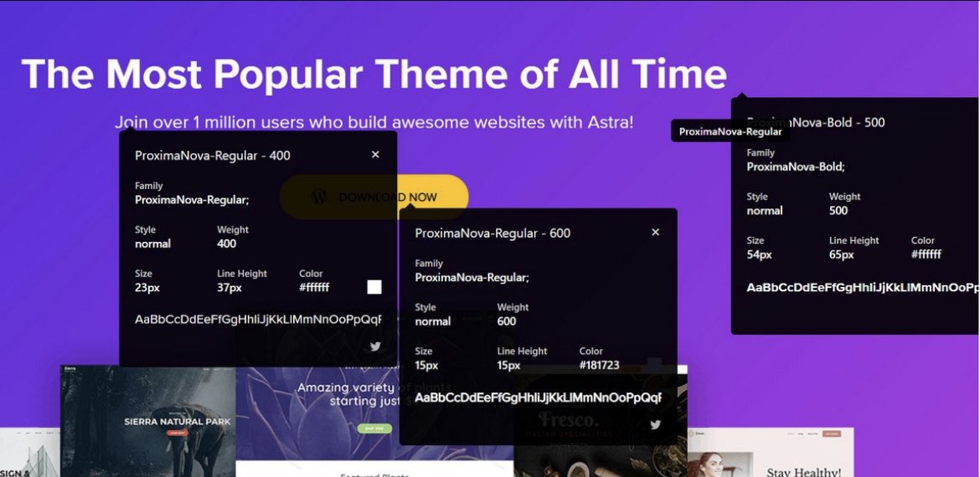Viewport: 980px width, 477px height.
Task: Click Twitter icon in the 600-weight panel
Action: (x=655, y=424)
